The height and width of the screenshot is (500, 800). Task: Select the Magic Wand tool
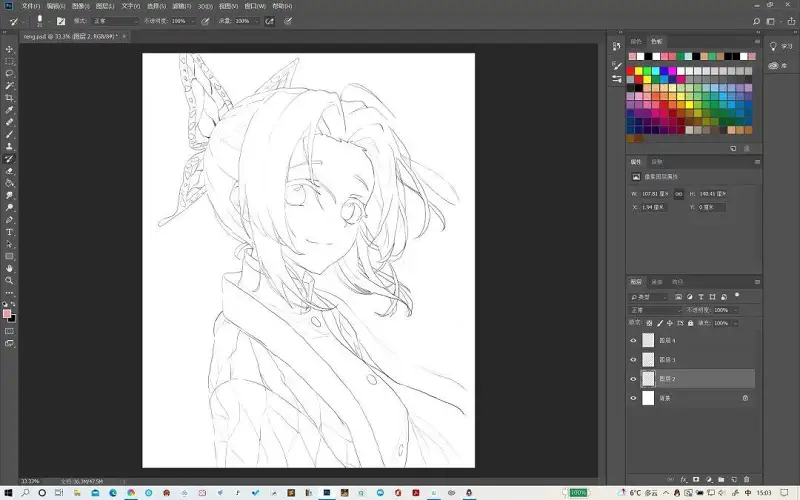click(x=9, y=86)
